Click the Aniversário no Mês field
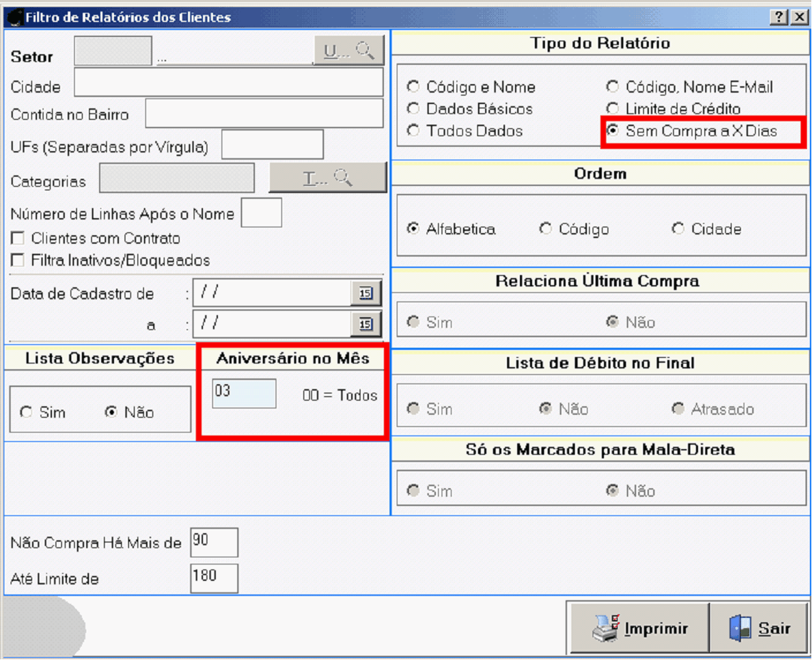 (244, 394)
